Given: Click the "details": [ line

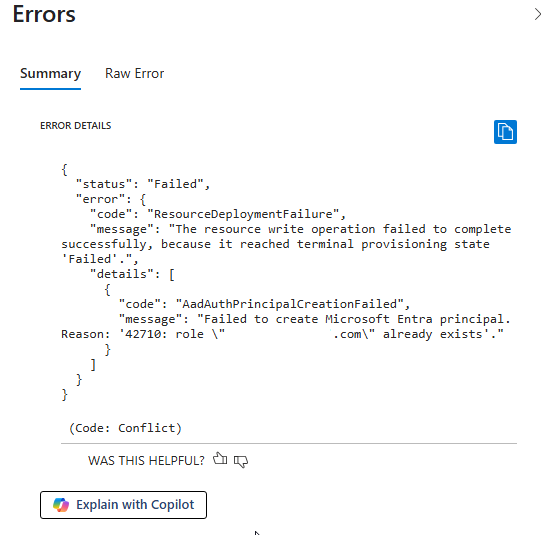Looking at the screenshot, I should coord(132,274).
